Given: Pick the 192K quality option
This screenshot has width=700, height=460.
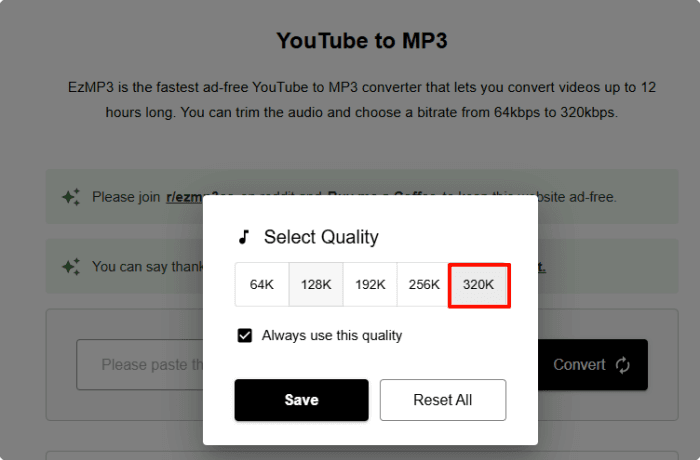Looking at the screenshot, I should (x=370, y=285).
